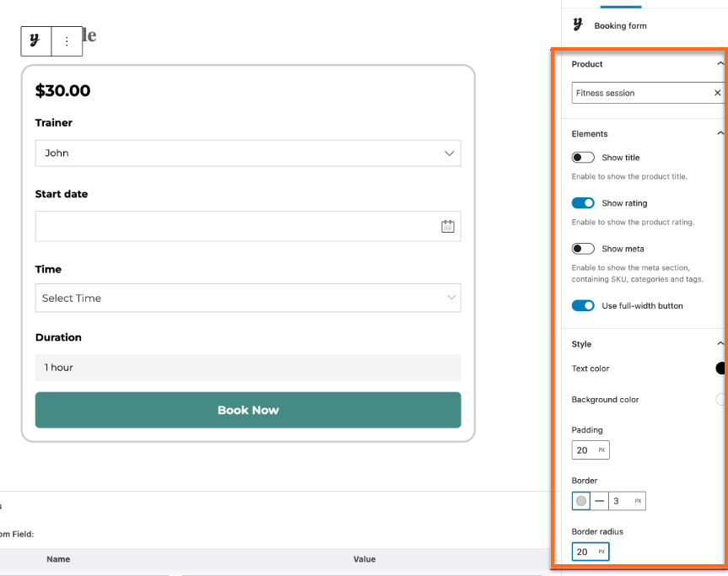Enable the Show meta toggle
Viewport: 728px width, 576px height.
tap(582, 248)
